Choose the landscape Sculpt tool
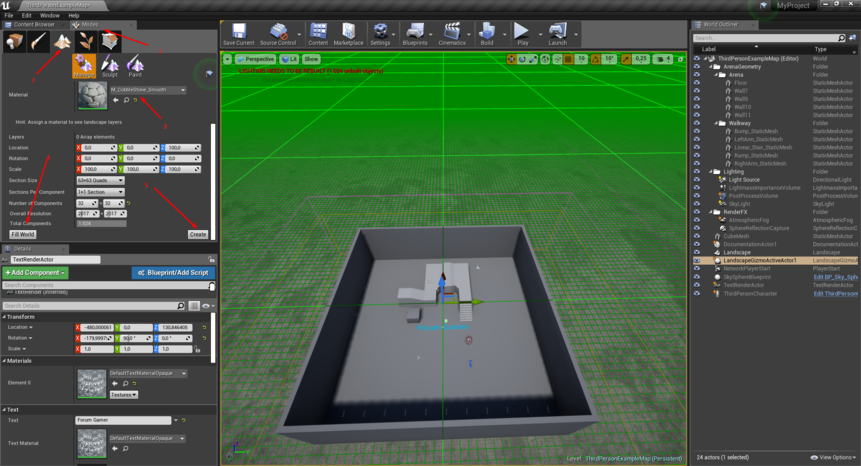 click(x=109, y=66)
